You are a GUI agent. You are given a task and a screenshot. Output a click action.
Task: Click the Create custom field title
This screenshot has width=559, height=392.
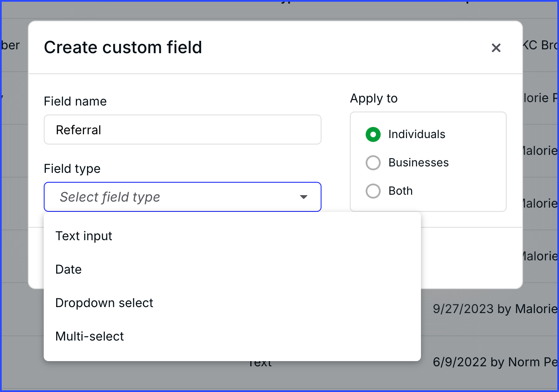click(123, 47)
